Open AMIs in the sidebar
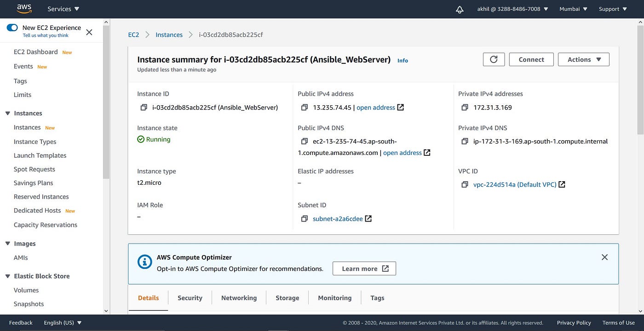The image size is (644, 331). [21, 258]
